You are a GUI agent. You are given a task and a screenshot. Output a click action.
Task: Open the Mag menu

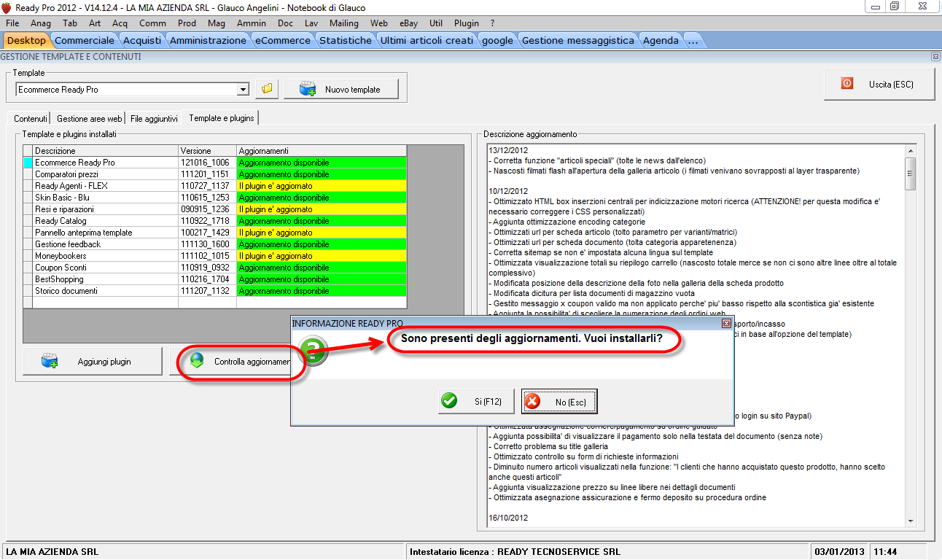[x=217, y=23]
